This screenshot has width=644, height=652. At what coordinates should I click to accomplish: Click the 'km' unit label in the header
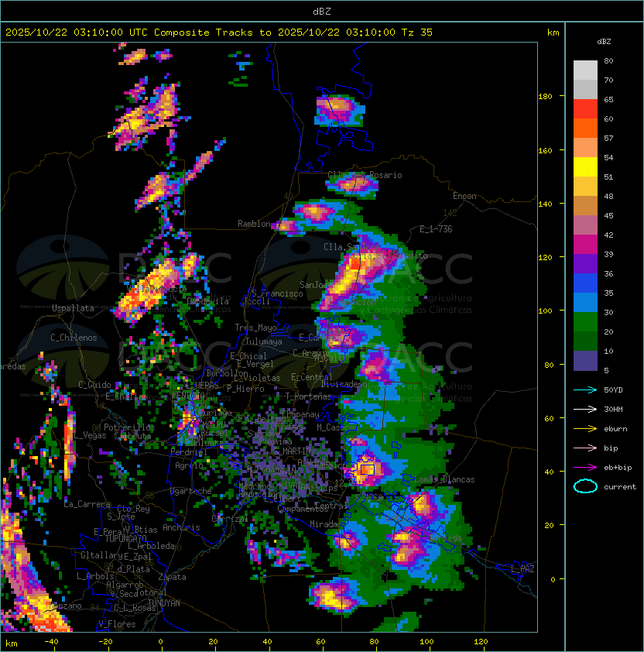553,33
